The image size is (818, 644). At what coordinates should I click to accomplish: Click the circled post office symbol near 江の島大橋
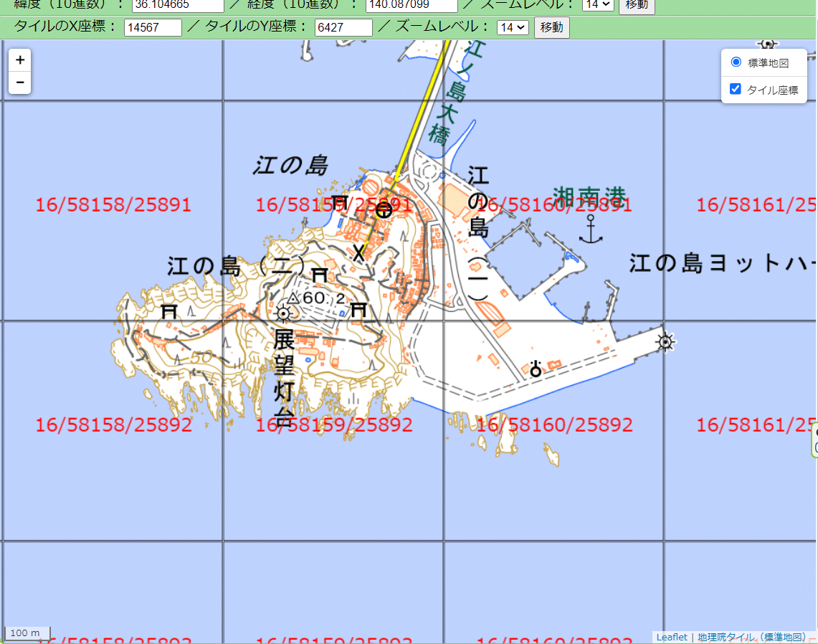click(384, 210)
